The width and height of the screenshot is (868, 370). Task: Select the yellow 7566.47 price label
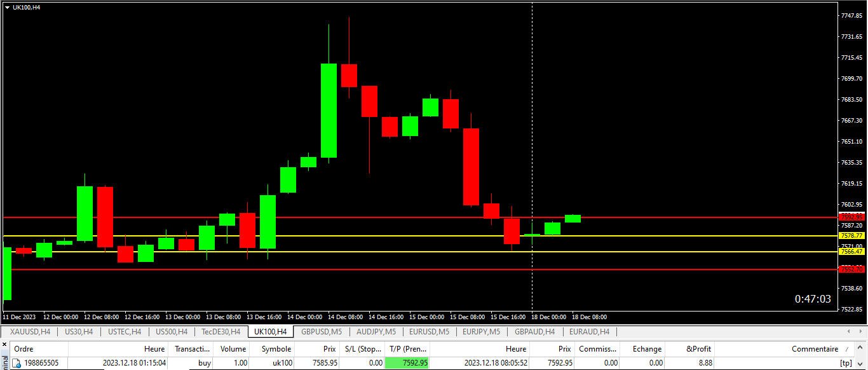851,251
